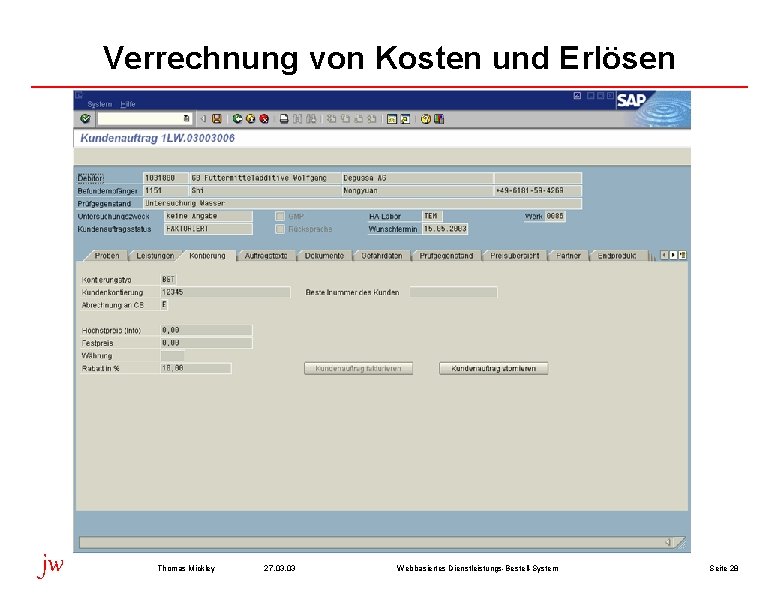Click the Rabatt in % field

click(196, 369)
